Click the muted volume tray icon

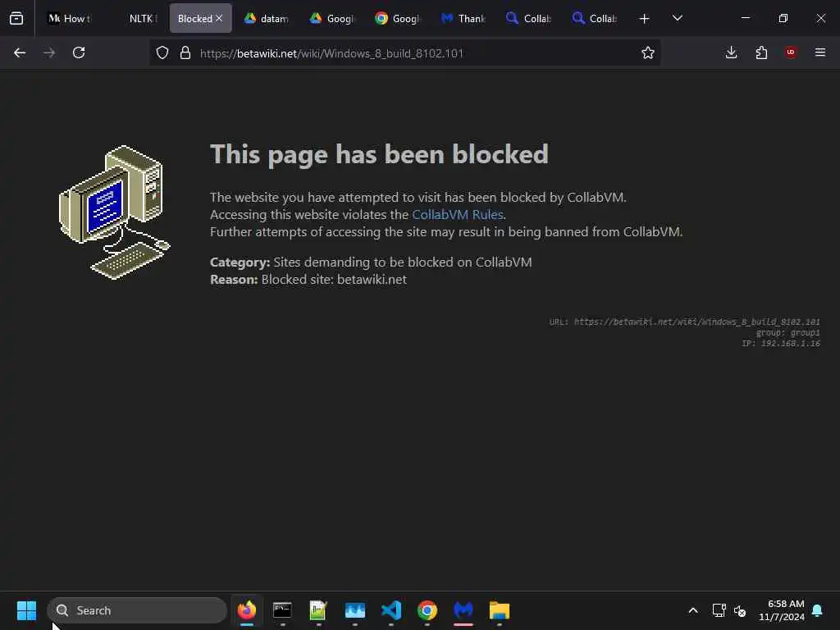pos(740,610)
